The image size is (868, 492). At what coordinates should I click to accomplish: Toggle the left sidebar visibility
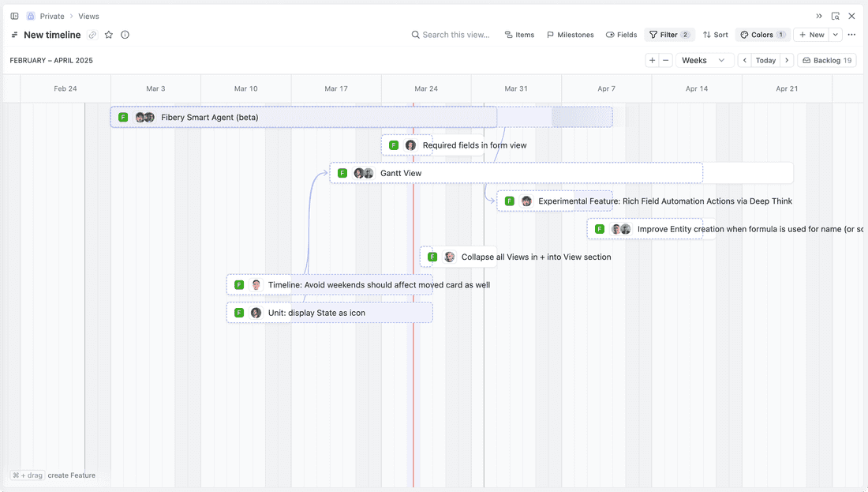point(14,15)
